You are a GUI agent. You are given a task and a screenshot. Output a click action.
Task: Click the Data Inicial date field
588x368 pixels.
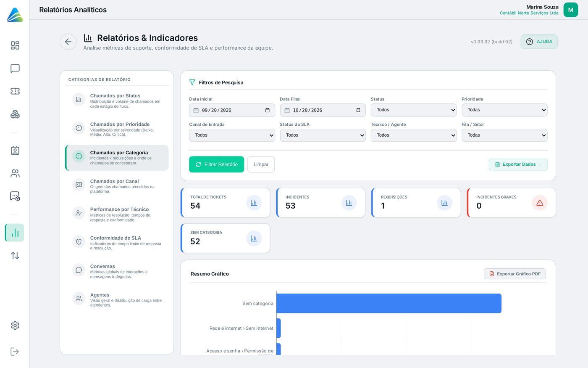pos(232,110)
